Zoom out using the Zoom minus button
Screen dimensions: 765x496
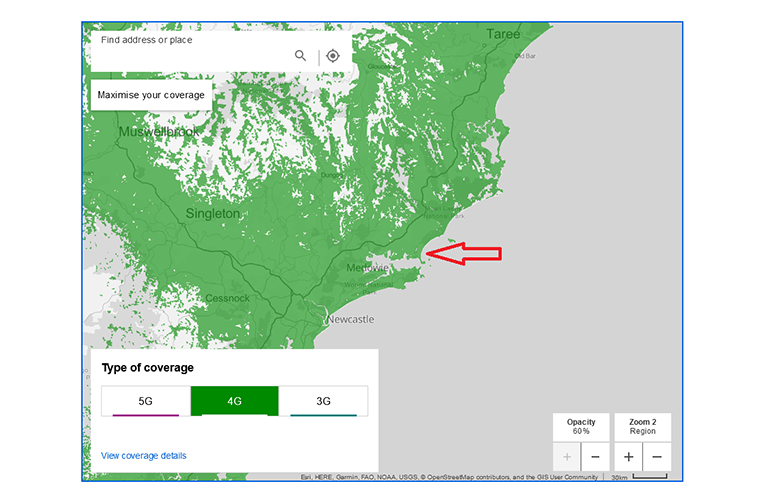click(x=657, y=457)
